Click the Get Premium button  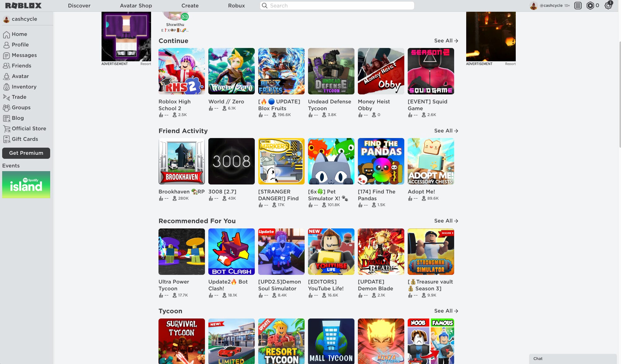26,153
